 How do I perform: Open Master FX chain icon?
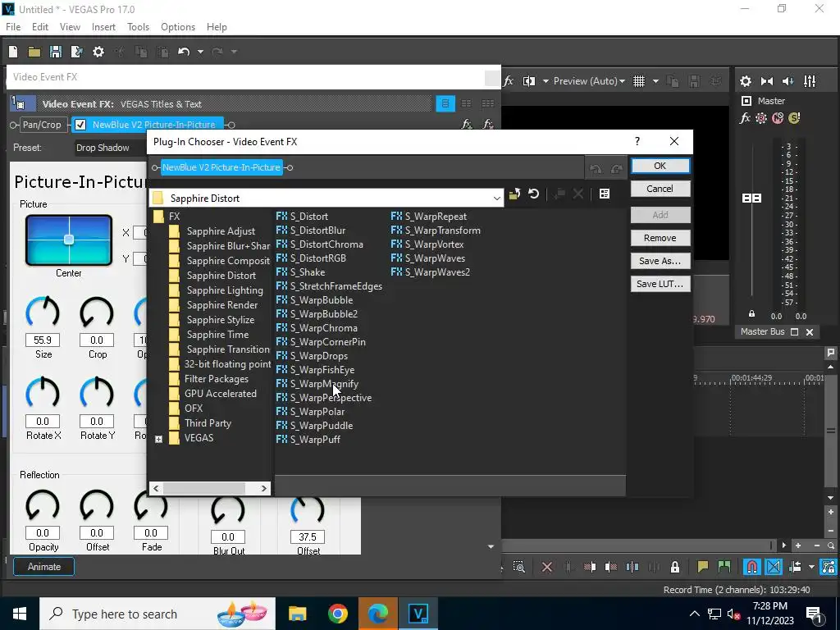[x=745, y=118]
